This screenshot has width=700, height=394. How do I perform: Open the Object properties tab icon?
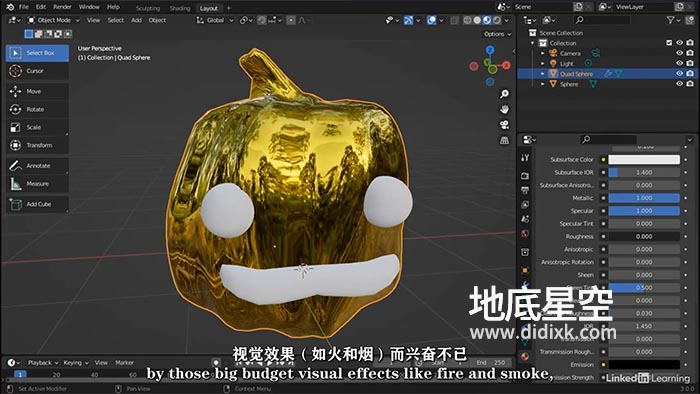click(x=525, y=270)
